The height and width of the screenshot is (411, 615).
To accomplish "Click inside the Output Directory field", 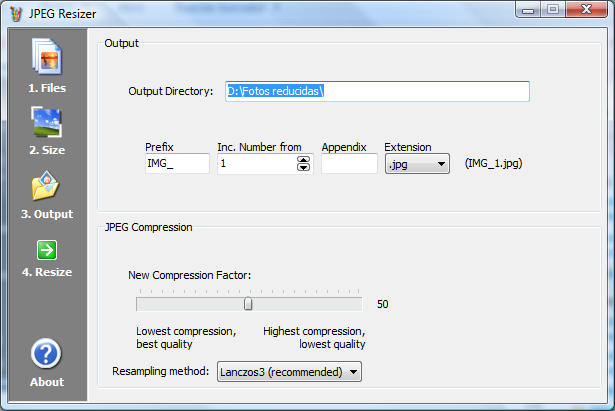I will [x=377, y=91].
